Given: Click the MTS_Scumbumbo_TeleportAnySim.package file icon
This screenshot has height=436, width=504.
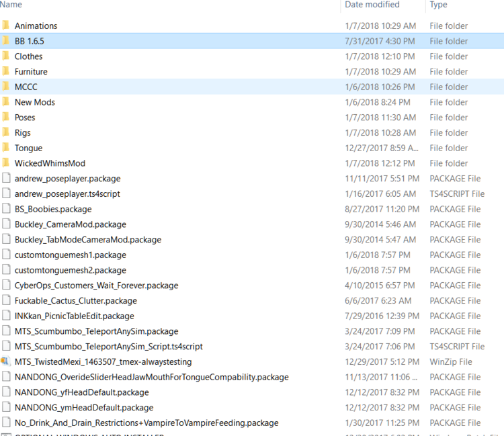Looking at the screenshot, I should click(6, 331).
